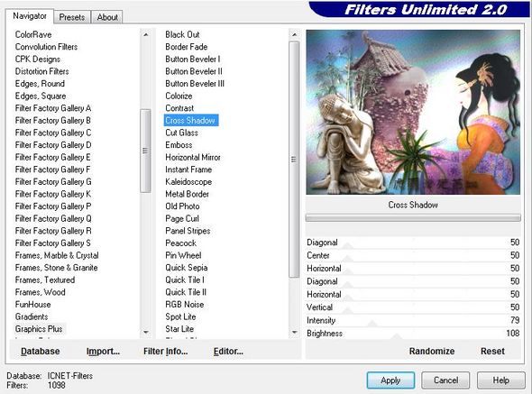Screen dimensions: 532x394
Task: Choose Frames, Wood category
Action: click(x=40, y=292)
